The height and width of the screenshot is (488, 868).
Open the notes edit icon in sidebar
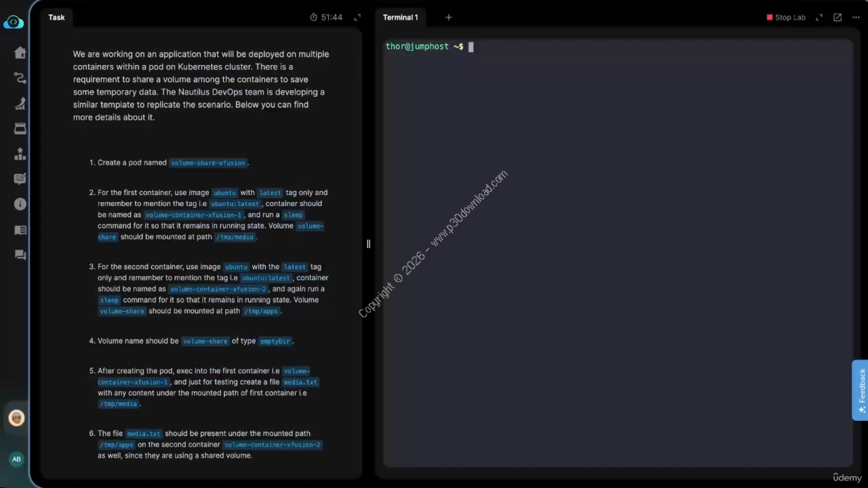coord(20,179)
